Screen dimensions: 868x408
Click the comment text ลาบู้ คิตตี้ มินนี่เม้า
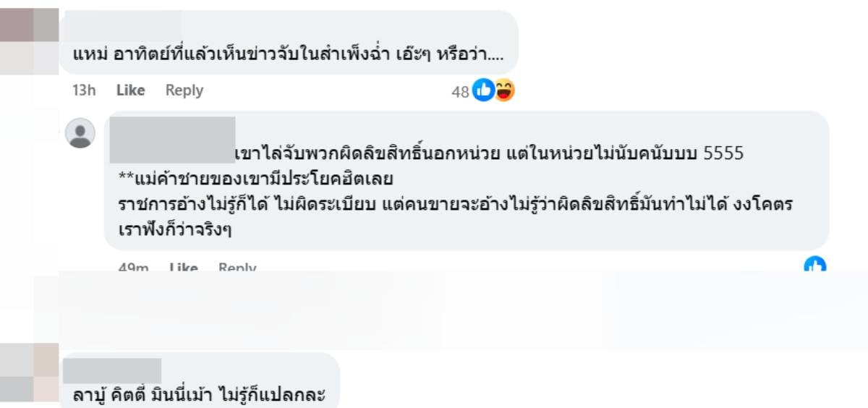tap(199, 396)
